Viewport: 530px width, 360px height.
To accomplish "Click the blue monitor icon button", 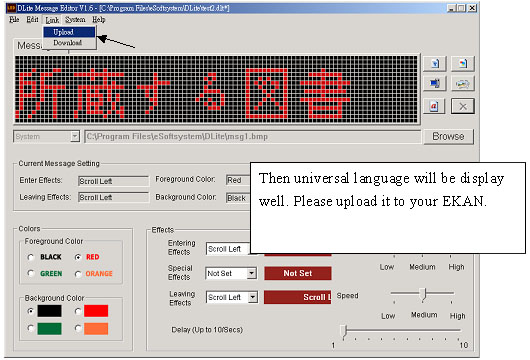I will tap(435, 83).
